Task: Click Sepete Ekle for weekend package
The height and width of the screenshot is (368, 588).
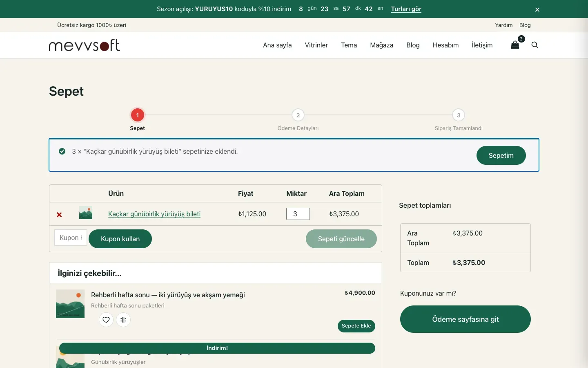Action: [356, 326]
